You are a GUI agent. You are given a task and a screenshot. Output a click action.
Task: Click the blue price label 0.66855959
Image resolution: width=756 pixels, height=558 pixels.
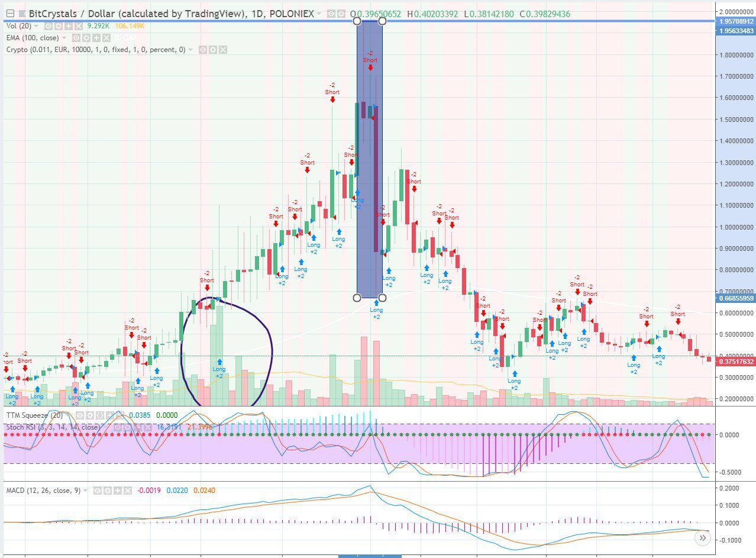736,298
